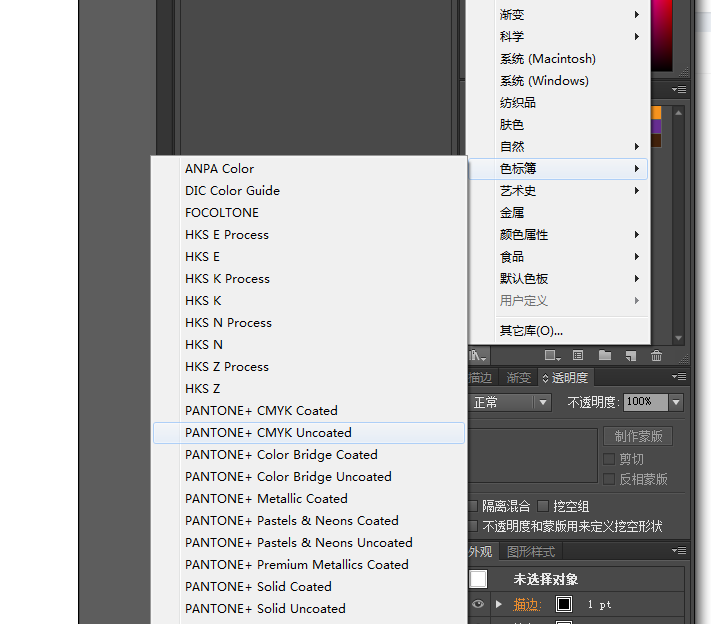711x624 pixels.
Task: Switch to the 图形样式 tab
Action: coord(531,551)
